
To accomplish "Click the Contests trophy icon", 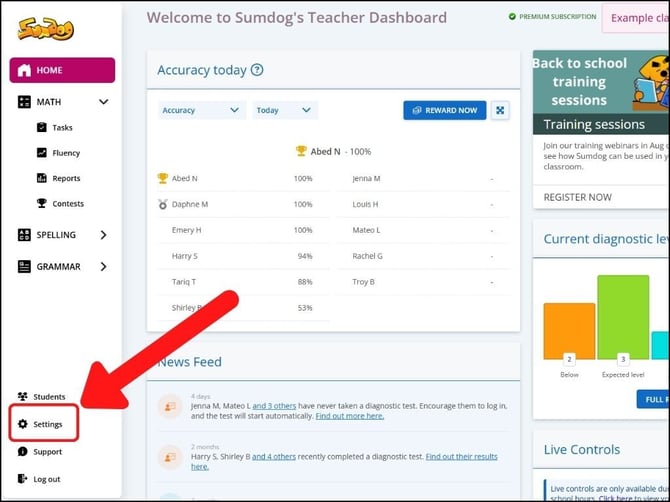I will point(41,203).
